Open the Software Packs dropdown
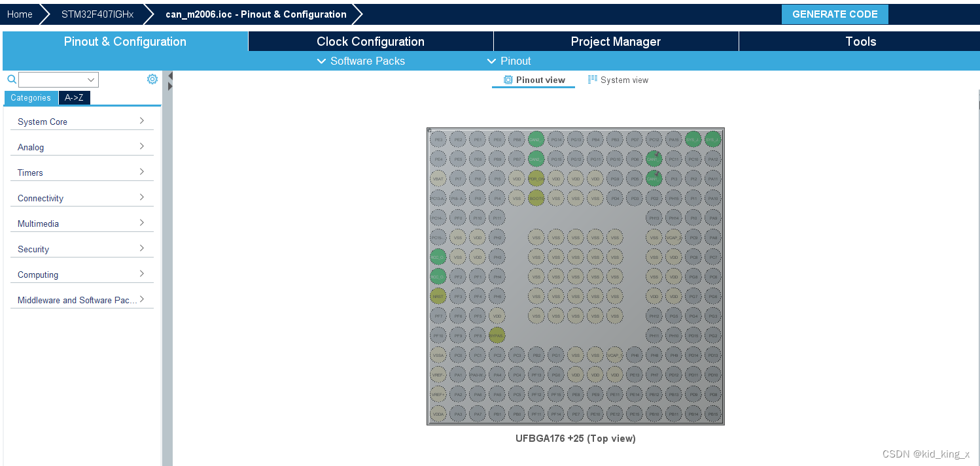Viewport: 980px width, 466px height. [x=360, y=61]
